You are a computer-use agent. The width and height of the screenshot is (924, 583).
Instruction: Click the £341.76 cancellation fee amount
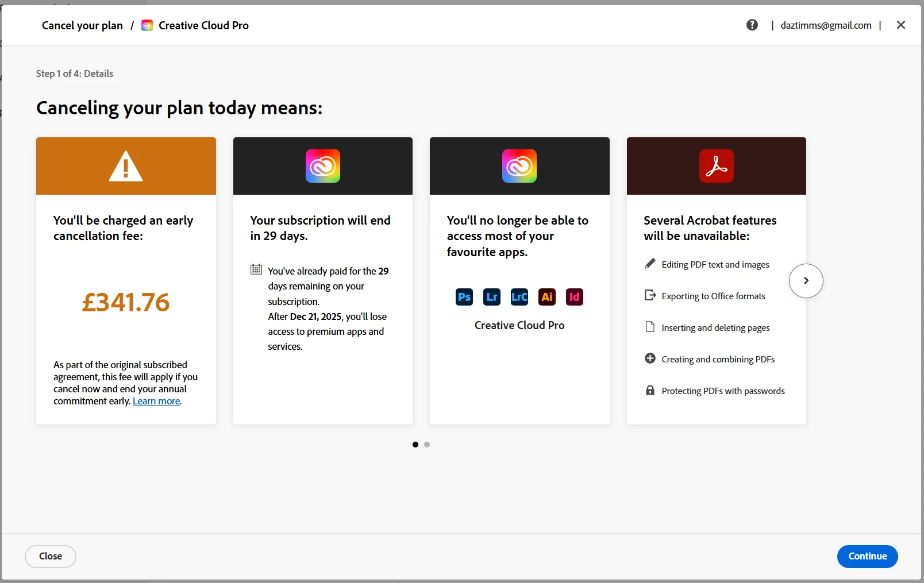pyautogui.click(x=126, y=302)
